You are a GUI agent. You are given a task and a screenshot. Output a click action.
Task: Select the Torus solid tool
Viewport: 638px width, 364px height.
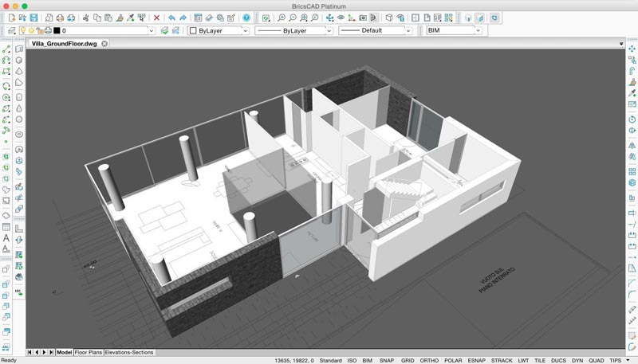(x=19, y=134)
